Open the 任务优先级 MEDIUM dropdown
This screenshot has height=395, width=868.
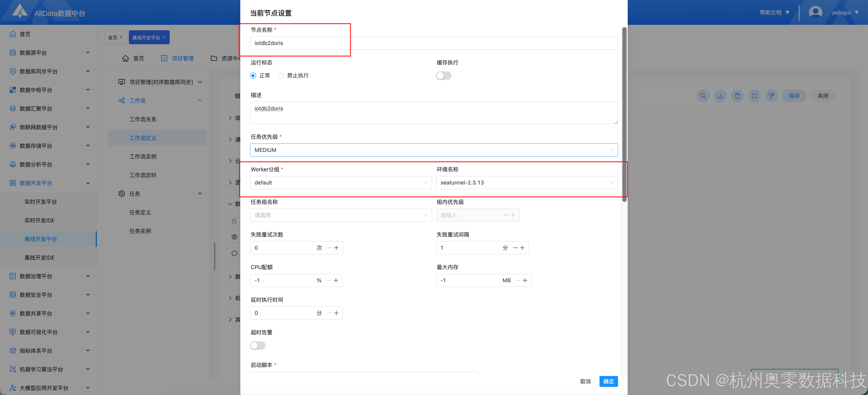click(x=433, y=150)
